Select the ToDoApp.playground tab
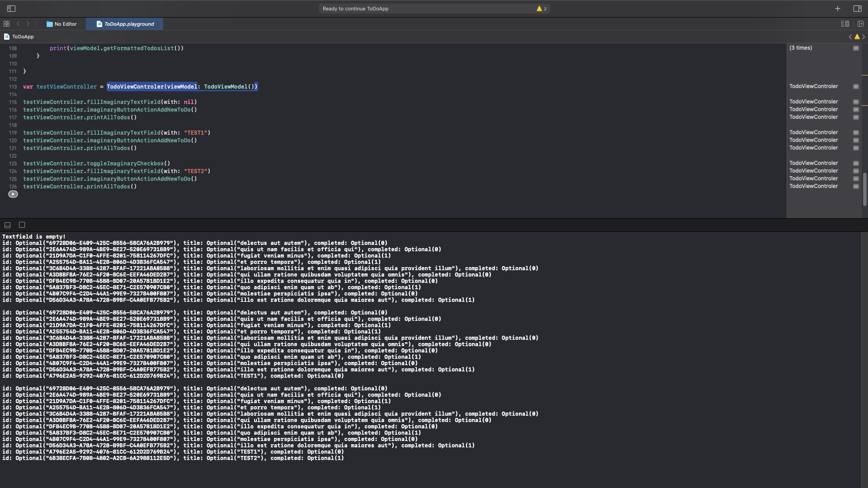This screenshot has width=868, height=488. (125, 24)
